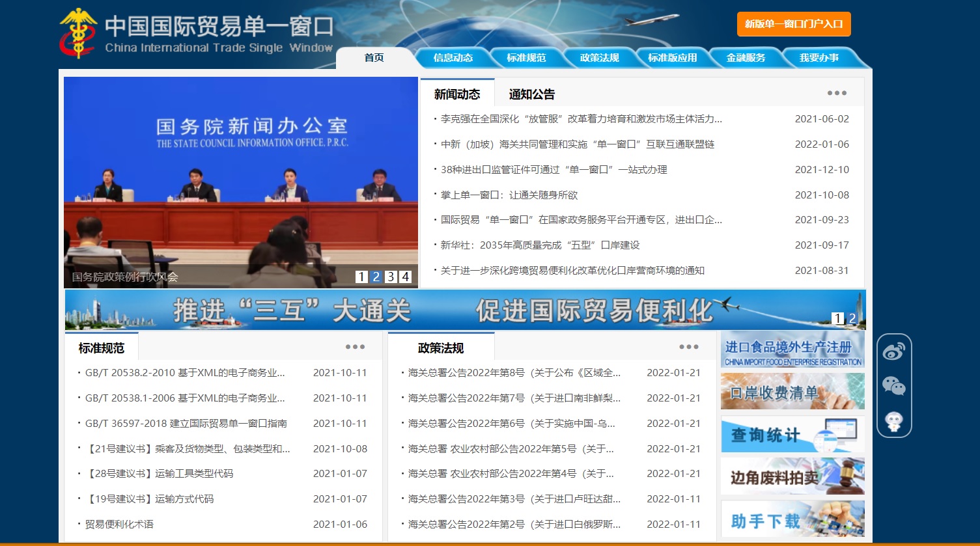Open the 边角废料拍卖 auction banner
This screenshot has height=546, width=980.
[x=792, y=476]
